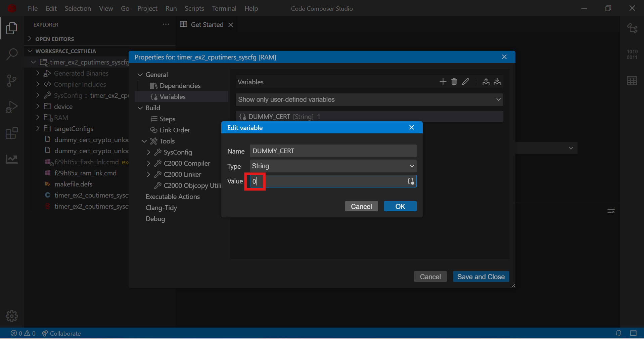644x339 pixels.
Task: Add a new variable with the plus icon
Action: point(443,82)
